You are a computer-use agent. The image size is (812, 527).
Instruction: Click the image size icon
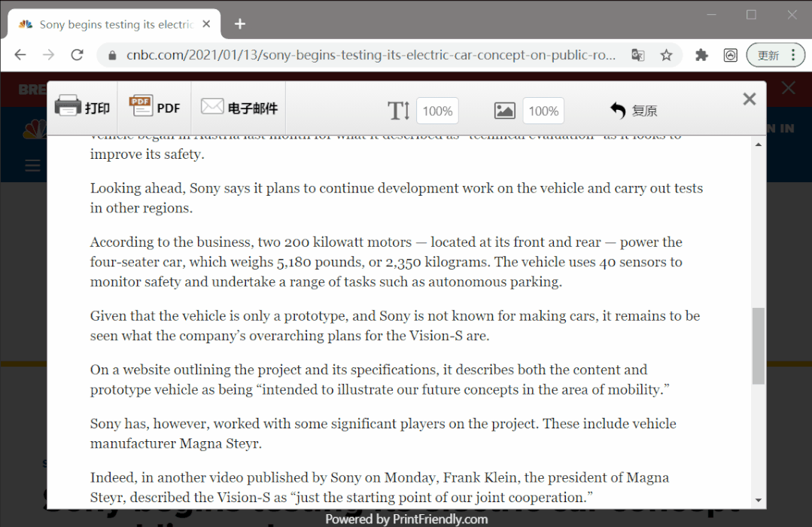pyautogui.click(x=504, y=111)
